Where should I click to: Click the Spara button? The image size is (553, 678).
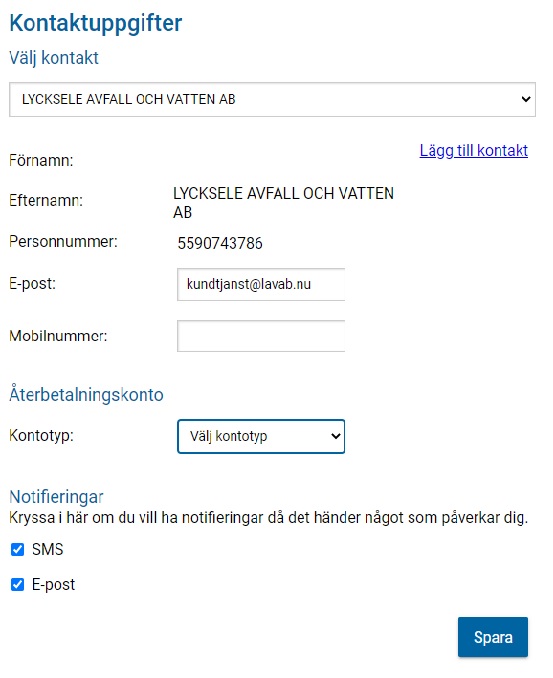493,637
